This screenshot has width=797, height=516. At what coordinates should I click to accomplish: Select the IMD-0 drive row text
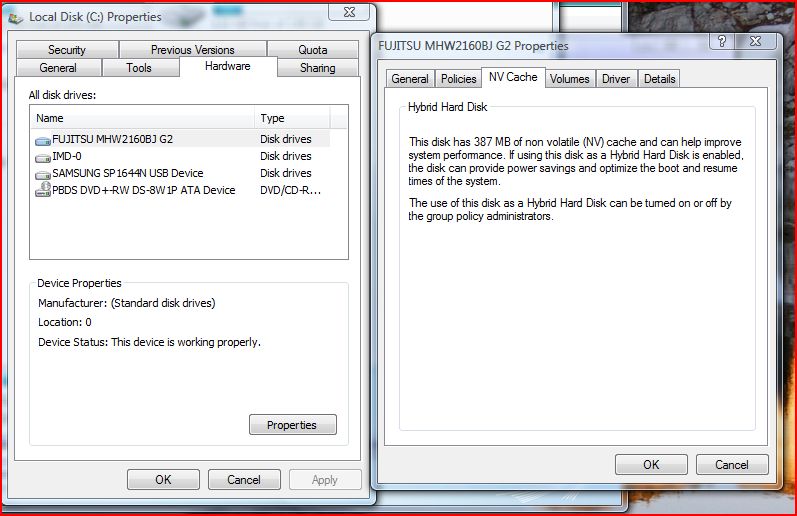coord(67,156)
